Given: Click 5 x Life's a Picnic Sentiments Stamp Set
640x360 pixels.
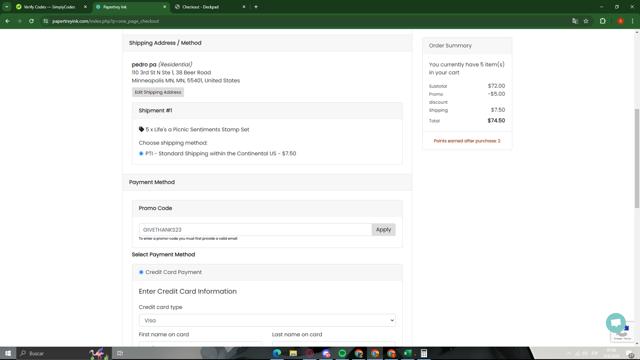Looking at the screenshot, I should coord(197,129).
